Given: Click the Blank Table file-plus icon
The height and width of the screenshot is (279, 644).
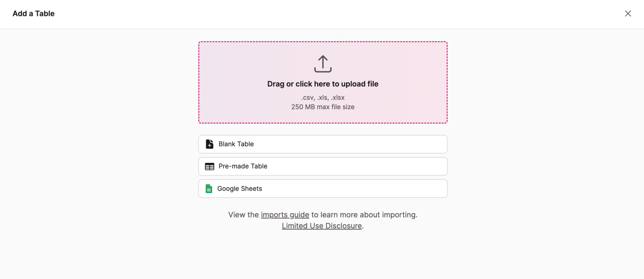Looking at the screenshot, I should point(210,144).
